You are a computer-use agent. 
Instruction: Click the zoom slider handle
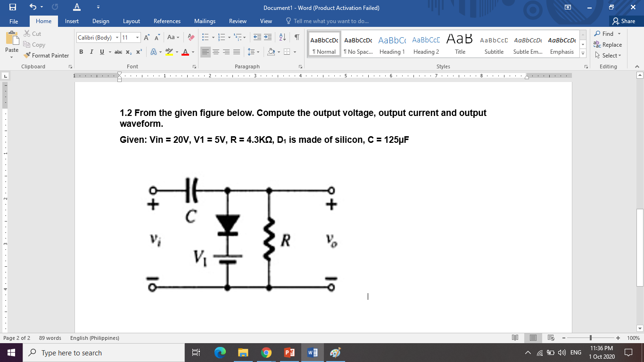click(x=591, y=338)
